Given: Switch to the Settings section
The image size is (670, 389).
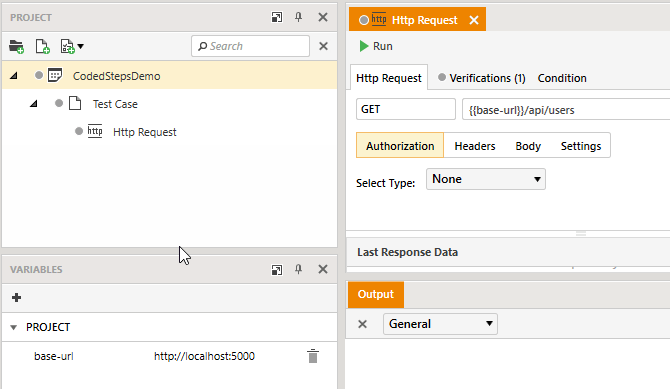Looking at the screenshot, I should point(581,146).
